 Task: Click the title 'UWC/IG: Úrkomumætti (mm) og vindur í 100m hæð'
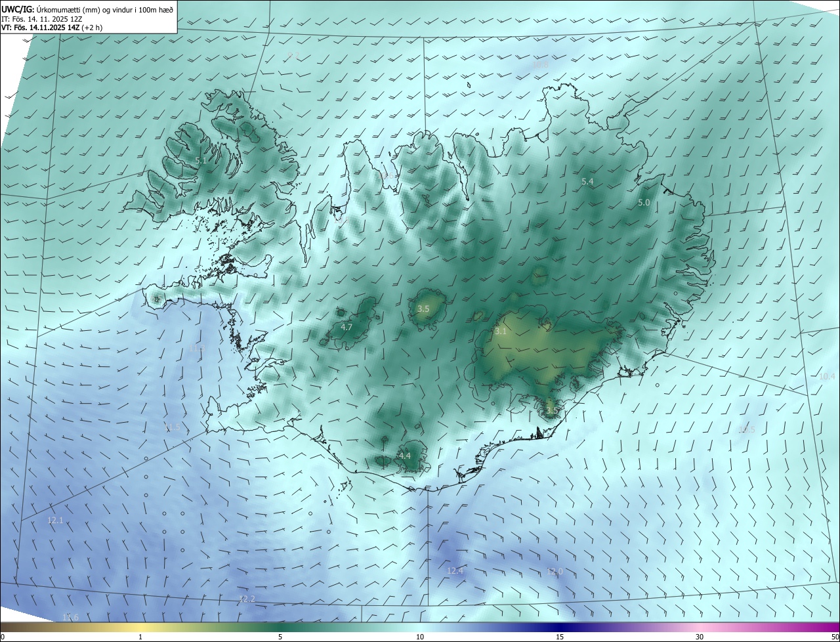(87, 9)
